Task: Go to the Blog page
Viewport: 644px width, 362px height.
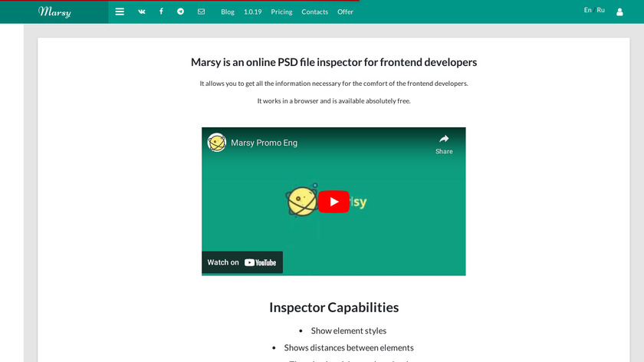Action: (228, 12)
